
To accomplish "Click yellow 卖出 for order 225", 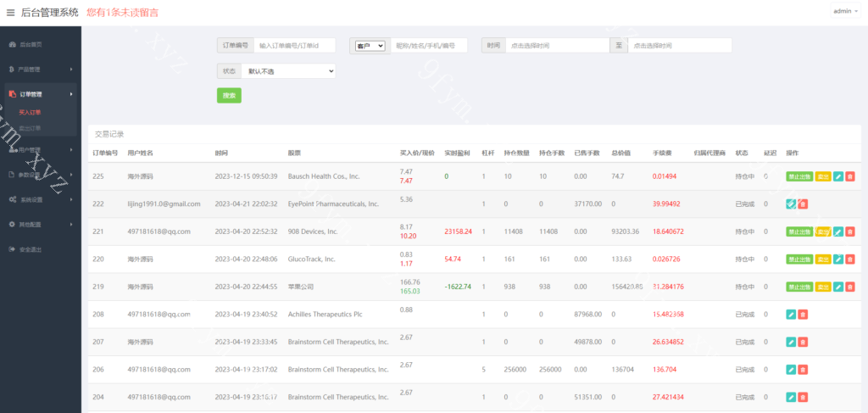I will (823, 176).
